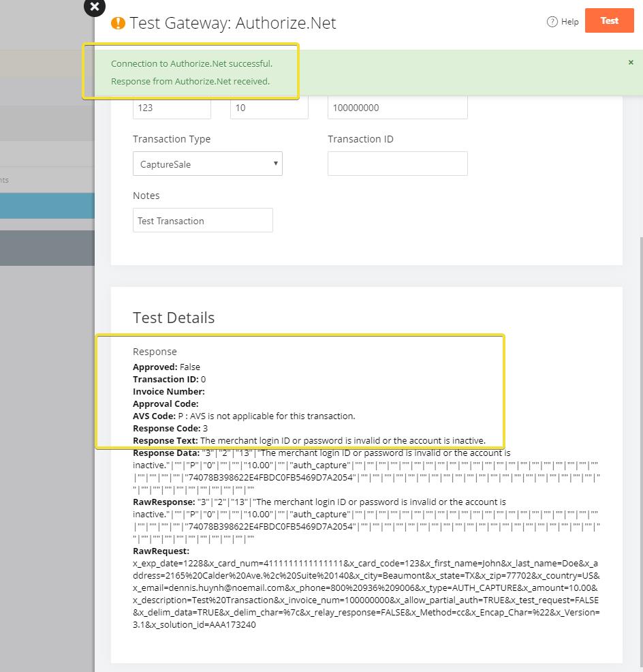The image size is (643, 672).
Task: Click the 'RawResponse:' label
Action: click(x=163, y=502)
